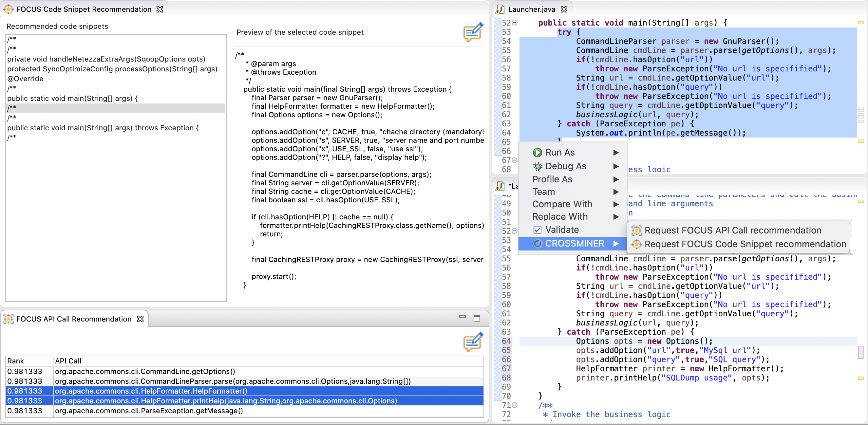Image resolution: width=868 pixels, height=425 pixels.
Task: Open the Team context menu entry
Action: [543, 192]
